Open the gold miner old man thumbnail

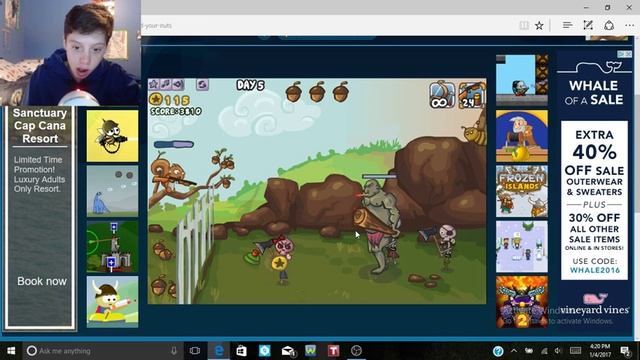(522, 136)
